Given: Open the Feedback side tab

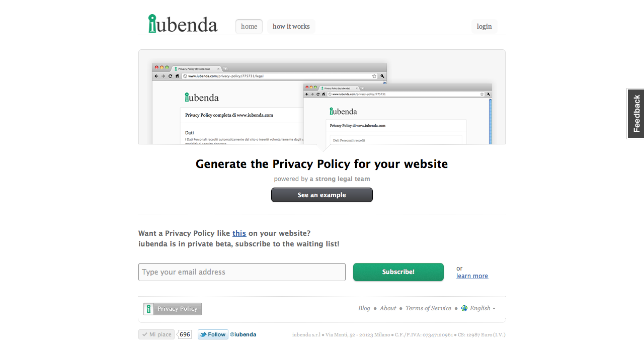Looking at the screenshot, I should click(636, 114).
